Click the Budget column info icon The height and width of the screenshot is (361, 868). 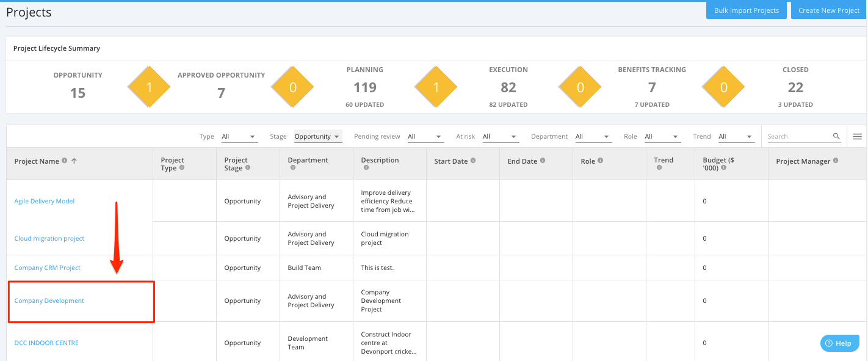[723, 167]
